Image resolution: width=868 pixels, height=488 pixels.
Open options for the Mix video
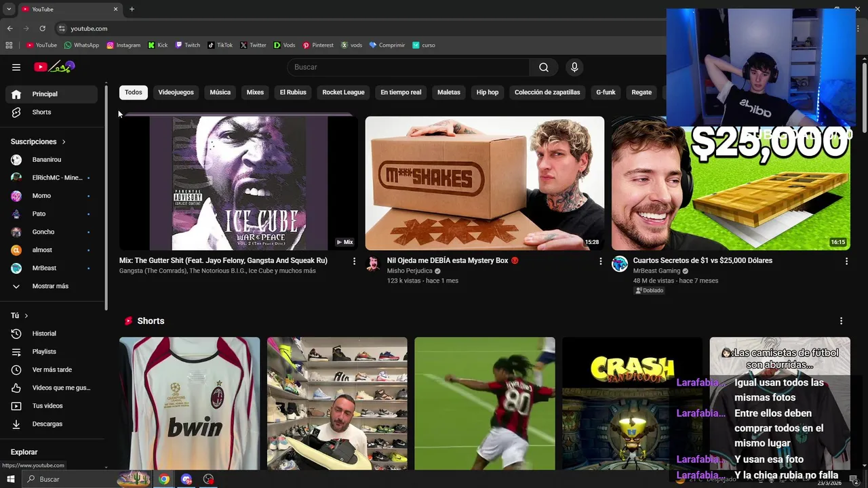click(x=354, y=261)
